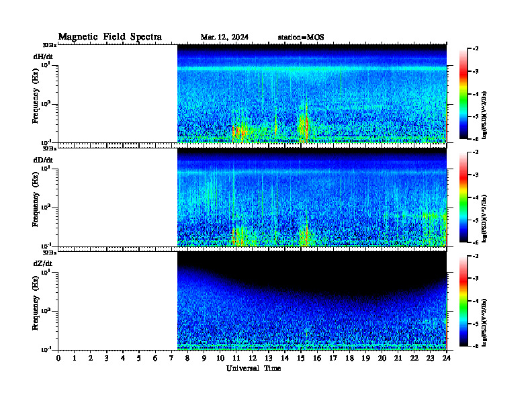
Task: Click hour tick label 4 on time axis
Action: 123,359
